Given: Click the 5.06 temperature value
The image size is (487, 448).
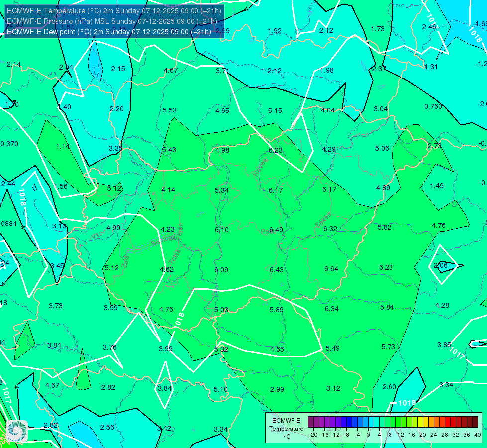Looking at the screenshot, I should click(x=382, y=149).
